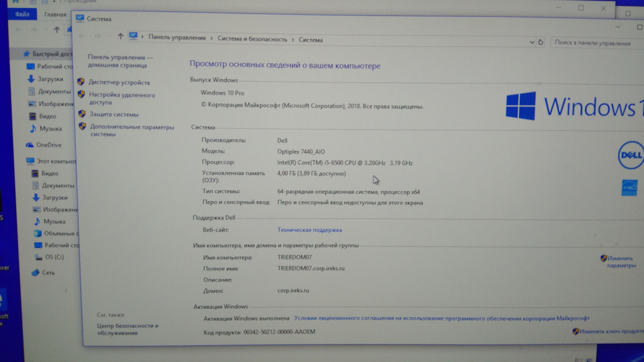Image resolution: width=644 pixels, height=362 pixels.
Task: Open Защита системы link
Action: pyautogui.click(x=114, y=115)
